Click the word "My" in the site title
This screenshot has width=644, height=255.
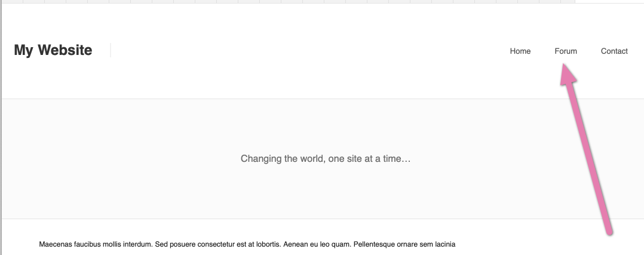[23, 50]
